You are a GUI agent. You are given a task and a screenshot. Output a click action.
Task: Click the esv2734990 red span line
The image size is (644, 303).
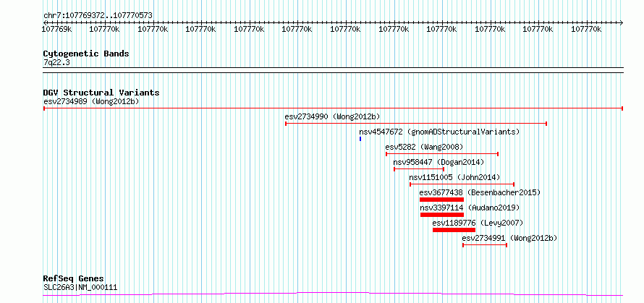(416, 124)
